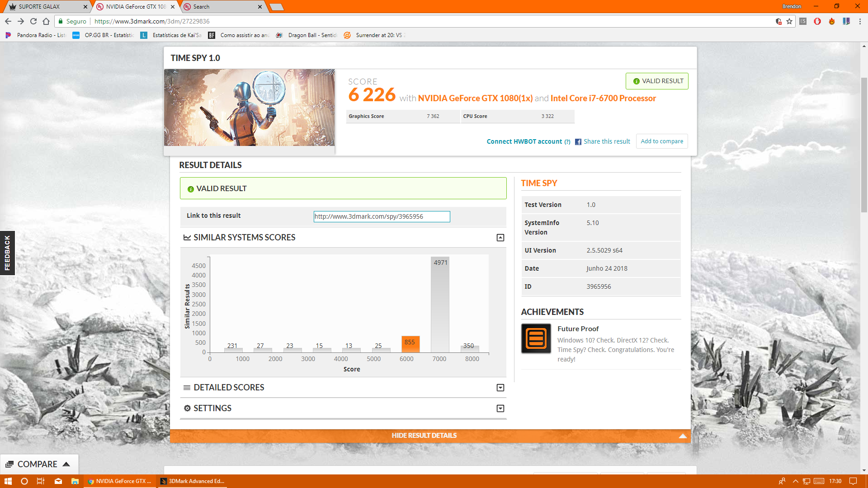This screenshot has height=488, width=868.
Task: Open the purple and blue extension icon
Action: (846, 21)
